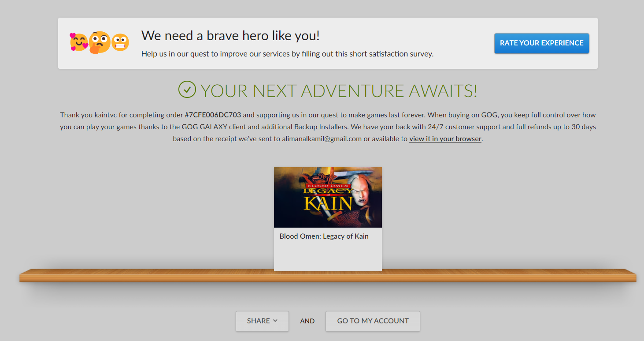Go to My Account
Image resolution: width=644 pixels, height=341 pixels.
coord(373,321)
